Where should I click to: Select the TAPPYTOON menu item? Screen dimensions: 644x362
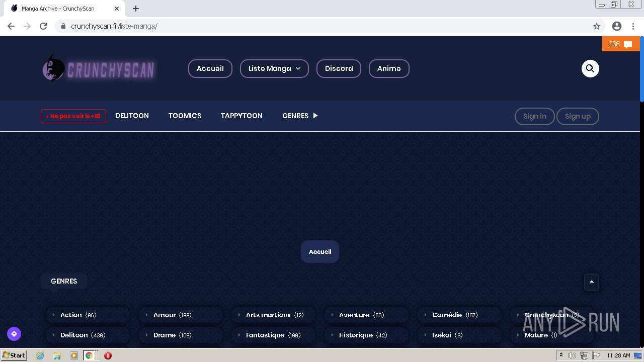[242, 116]
